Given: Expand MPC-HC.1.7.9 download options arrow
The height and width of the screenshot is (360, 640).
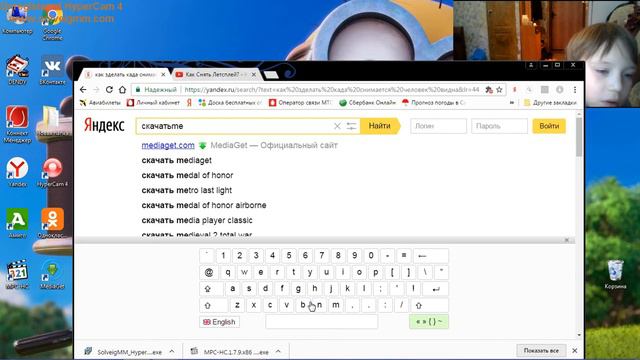Looking at the screenshot, I should [x=278, y=351].
